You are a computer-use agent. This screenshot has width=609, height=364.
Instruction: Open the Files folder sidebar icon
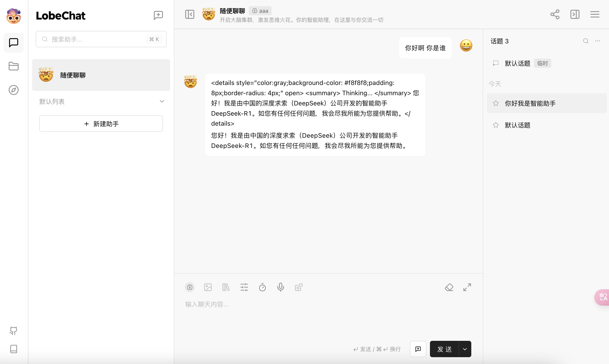pyautogui.click(x=13, y=66)
